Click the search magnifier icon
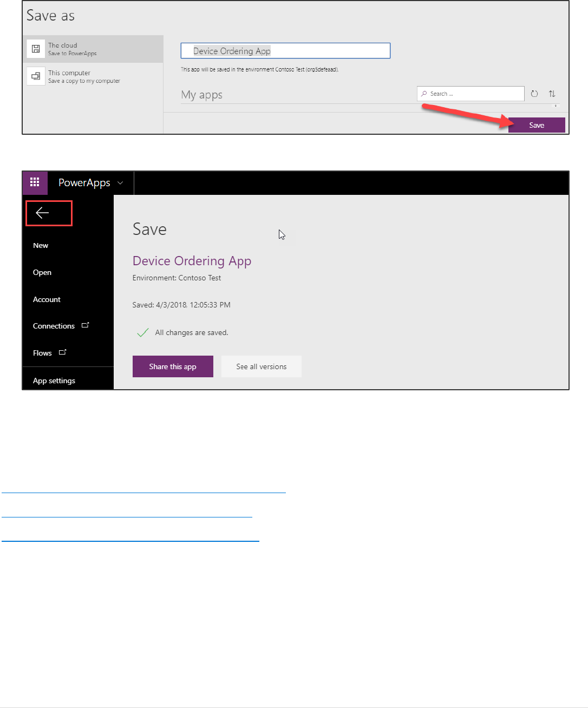The width and height of the screenshot is (588, 708). (x=424, y=94)
